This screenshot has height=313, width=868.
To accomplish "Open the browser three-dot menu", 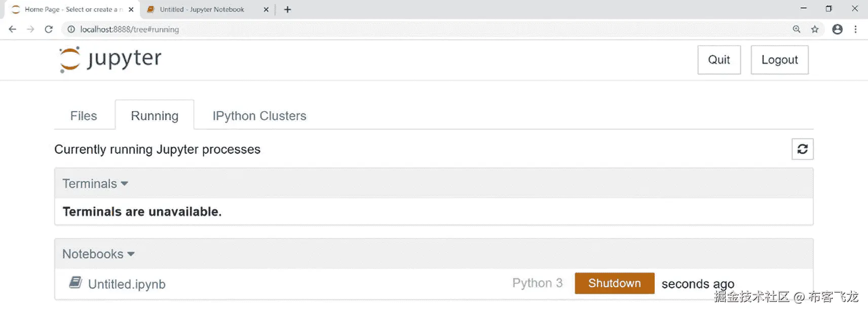I will (855, 29).
